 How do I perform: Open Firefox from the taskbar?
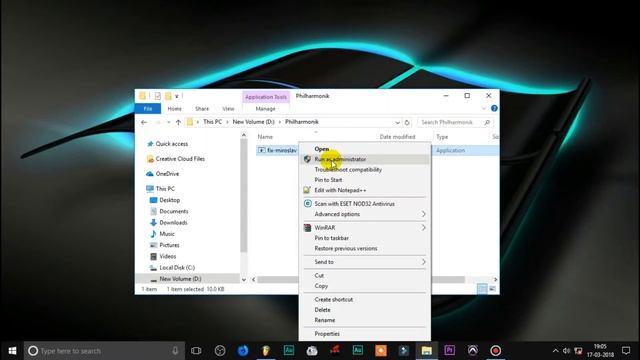pyautogui.click(x=243, y=351)
